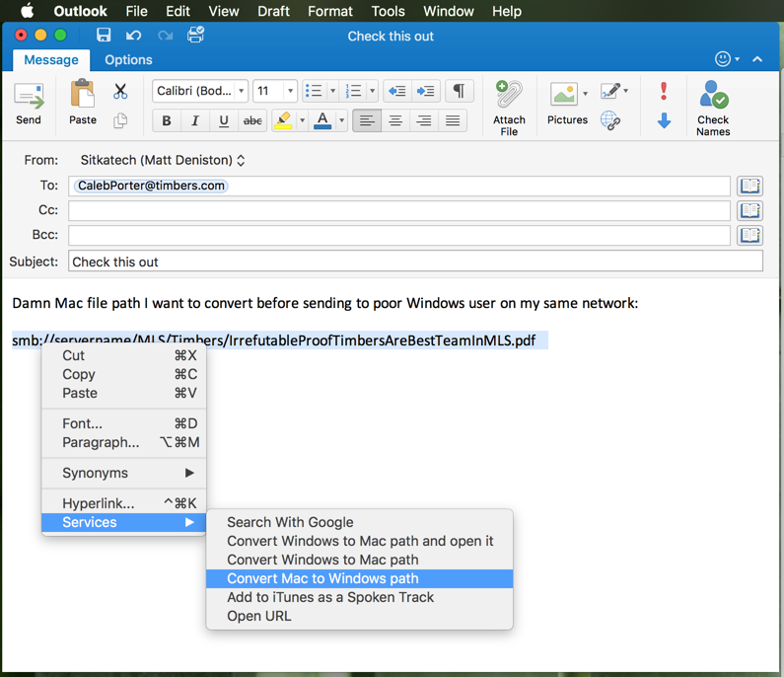
Task: Expand the bullet list style dropdown arrow
Action: 333,91
